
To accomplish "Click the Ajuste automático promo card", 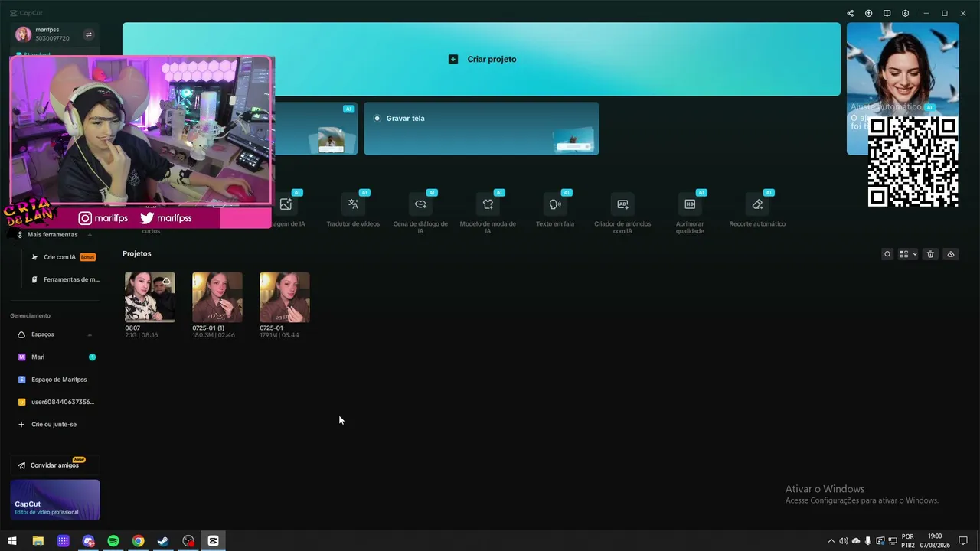I will (902, 88).
